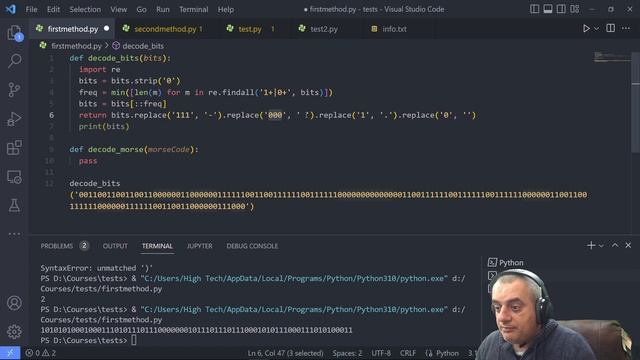Open Customize Layout options
The width and height of the screenshot is (640, 360).
[x=575, y=9]
